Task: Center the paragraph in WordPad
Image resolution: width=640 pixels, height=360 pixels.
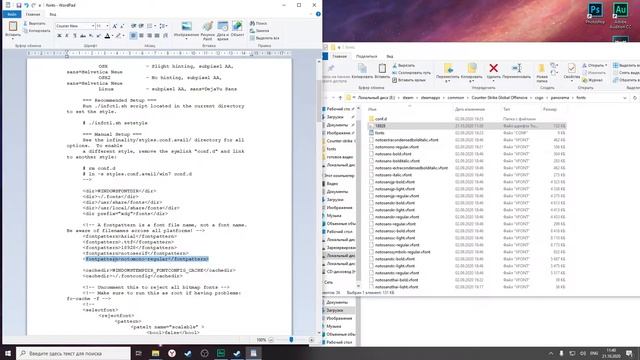Action: coord(141,36)
